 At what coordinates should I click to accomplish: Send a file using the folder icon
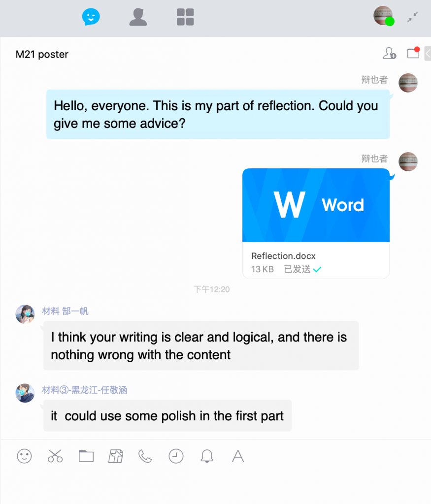[x=86, y=456]
